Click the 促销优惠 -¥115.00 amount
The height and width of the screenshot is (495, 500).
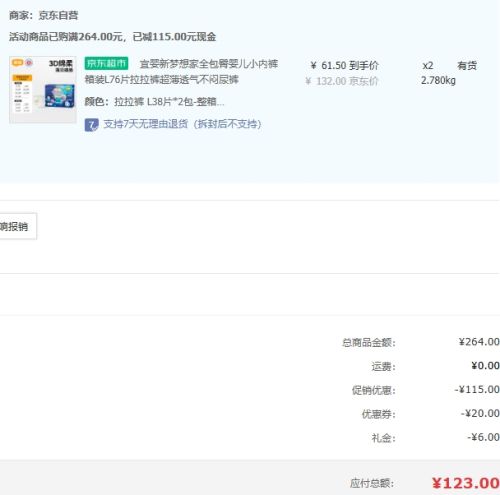pyautogui.click(x=477, y=389)
